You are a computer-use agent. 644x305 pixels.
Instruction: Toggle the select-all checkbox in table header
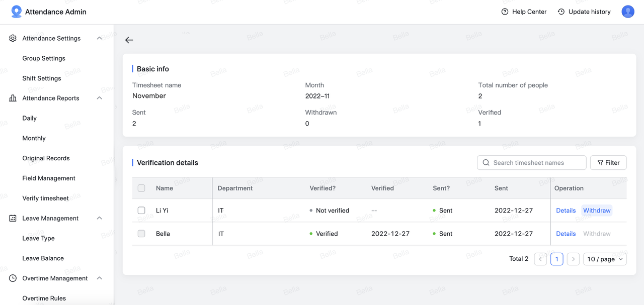click(141, 188)
